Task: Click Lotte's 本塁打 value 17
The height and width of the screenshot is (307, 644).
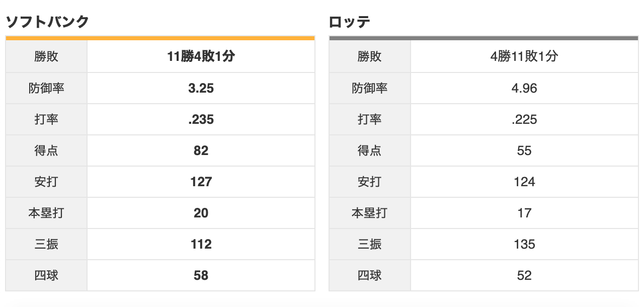Action: (x=524, y=213)
